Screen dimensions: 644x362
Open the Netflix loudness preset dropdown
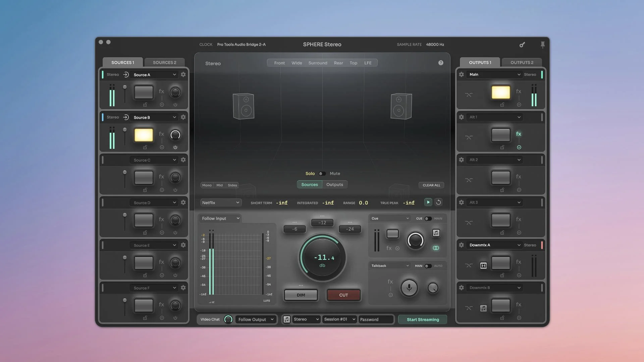(x=220, y=202)
